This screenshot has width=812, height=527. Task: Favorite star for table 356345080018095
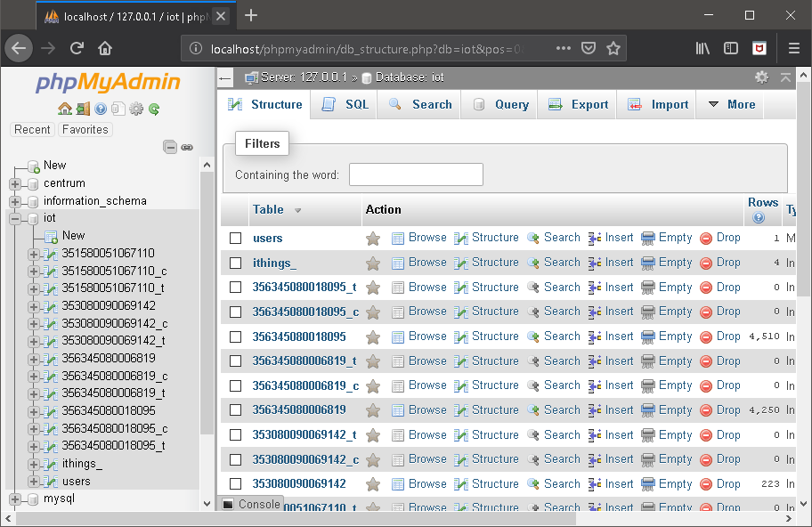(373, 337)
